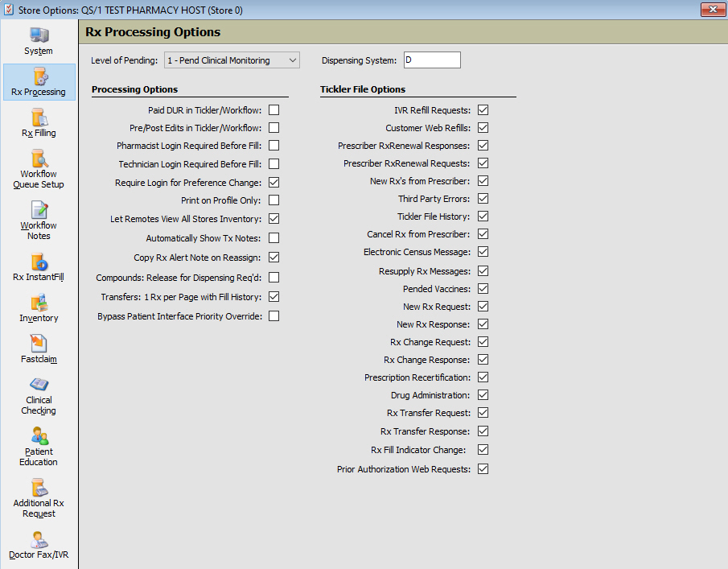Uncheck Prescriber RxRenewal Requests checkbox
The height and width of the screenshot is (569, 728).
pyautogui.click(x=483, y=163)
